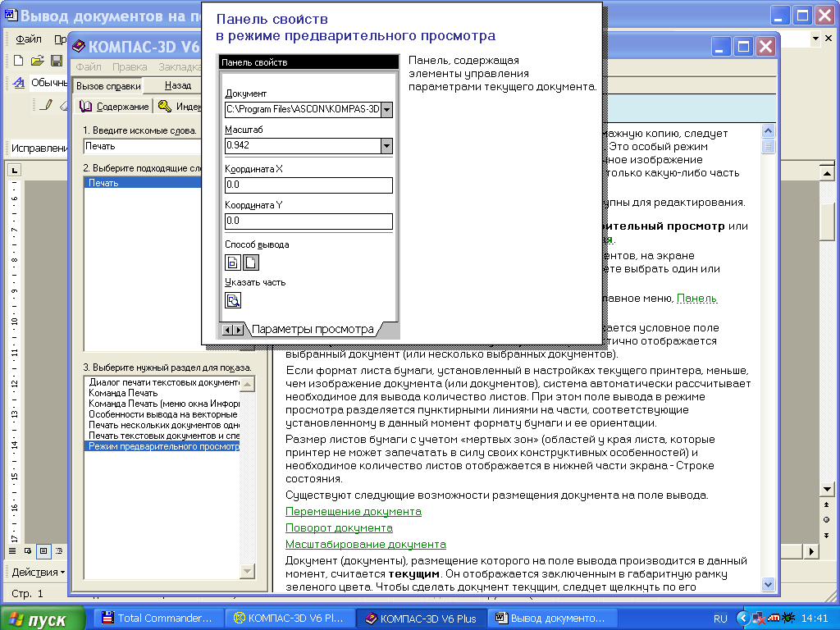Open the Файл menu in KOMPAS help window
The width and height of the screenshot is (840, 630).
89,67
